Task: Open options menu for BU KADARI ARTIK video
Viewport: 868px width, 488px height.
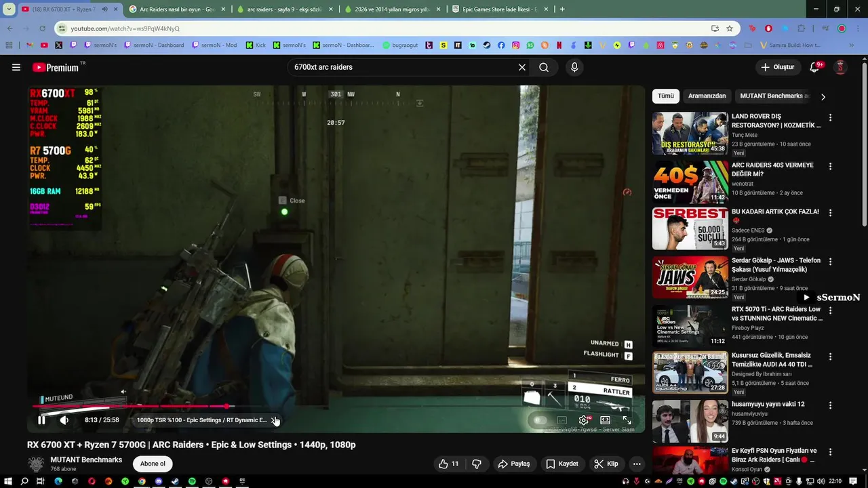Action: [x=830, y=213]
